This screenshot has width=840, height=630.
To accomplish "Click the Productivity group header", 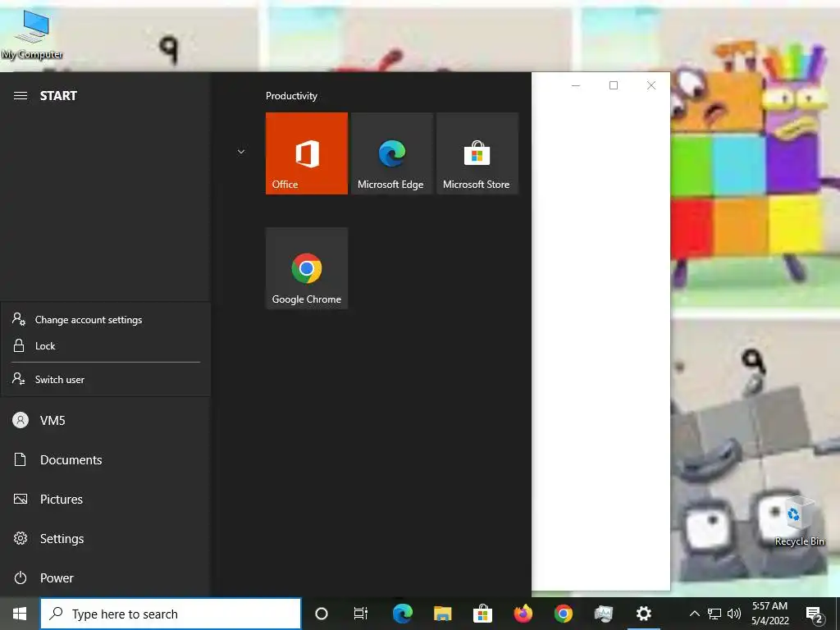I will (x=291, y=96).
